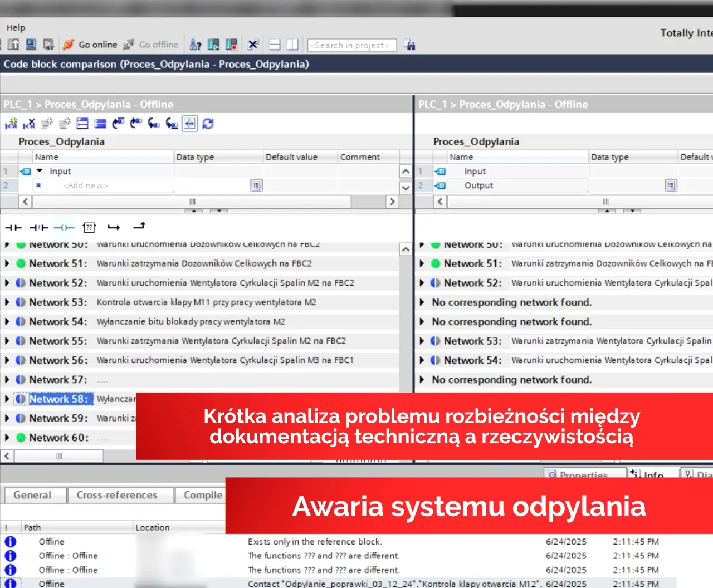Screen dimensions: 713x588
Task: Select the normally open contact tool
Action: coord(13,227)
